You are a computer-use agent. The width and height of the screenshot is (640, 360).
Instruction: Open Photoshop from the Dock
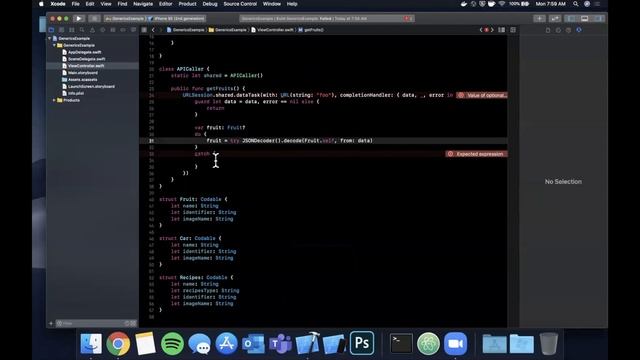click(362, 343)
